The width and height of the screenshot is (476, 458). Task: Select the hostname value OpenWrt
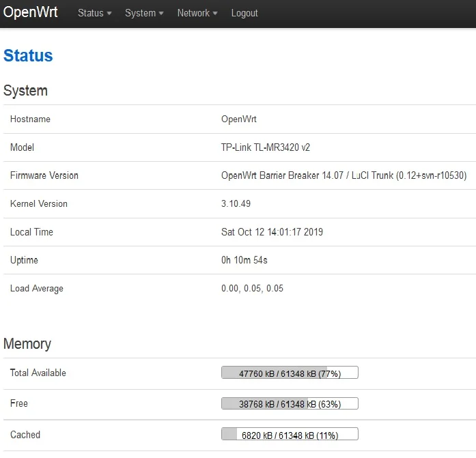(x=238, y=119)
